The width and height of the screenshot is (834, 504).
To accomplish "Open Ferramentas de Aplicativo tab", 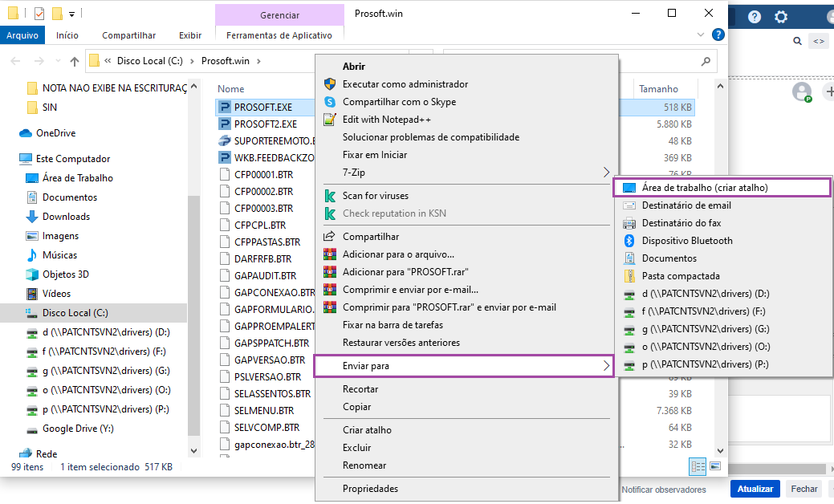I will pos(279,35).
